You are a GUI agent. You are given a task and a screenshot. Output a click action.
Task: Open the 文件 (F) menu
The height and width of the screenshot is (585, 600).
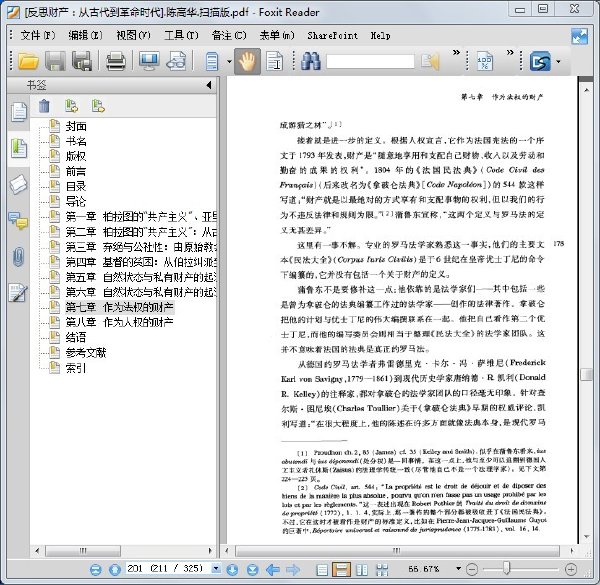coord(37,36)
